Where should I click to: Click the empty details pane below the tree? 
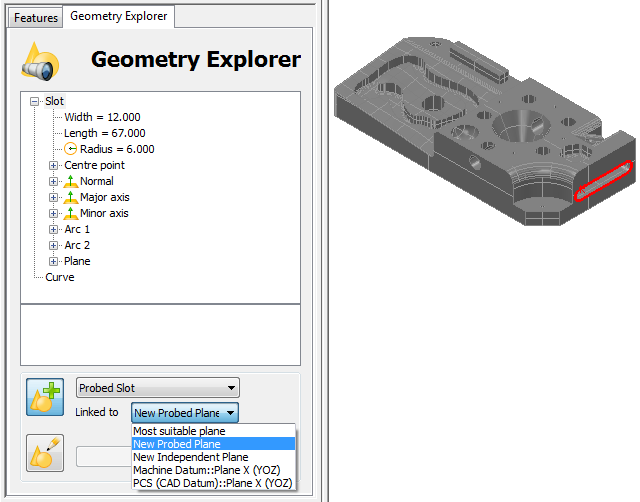(x=160, y=335)
